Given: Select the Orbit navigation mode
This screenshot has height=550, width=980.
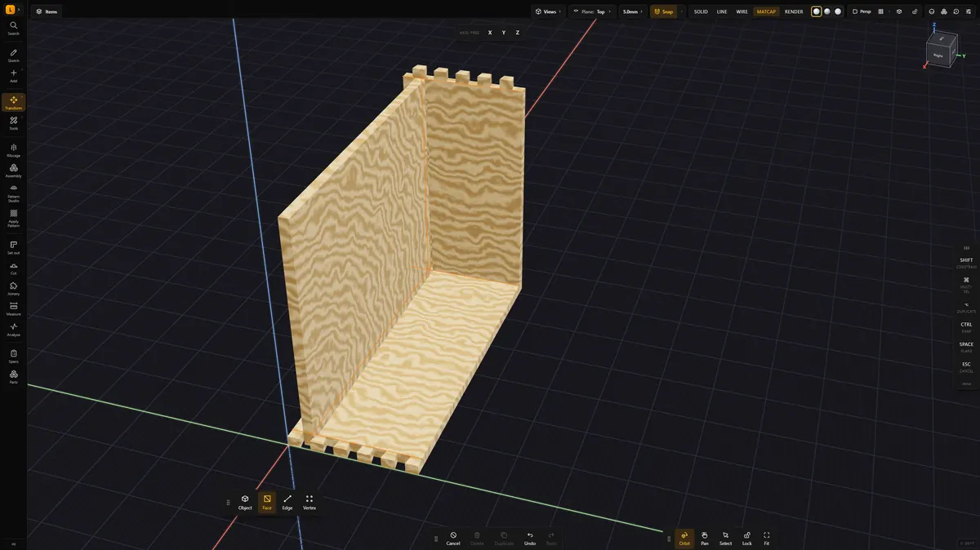Looking at the screenshot, I should point(684,539).
